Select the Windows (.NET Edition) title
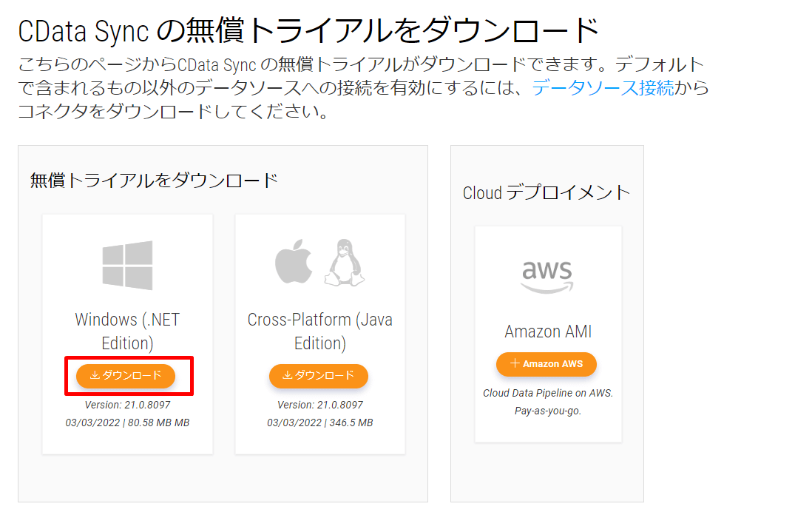 pos(127,331)
